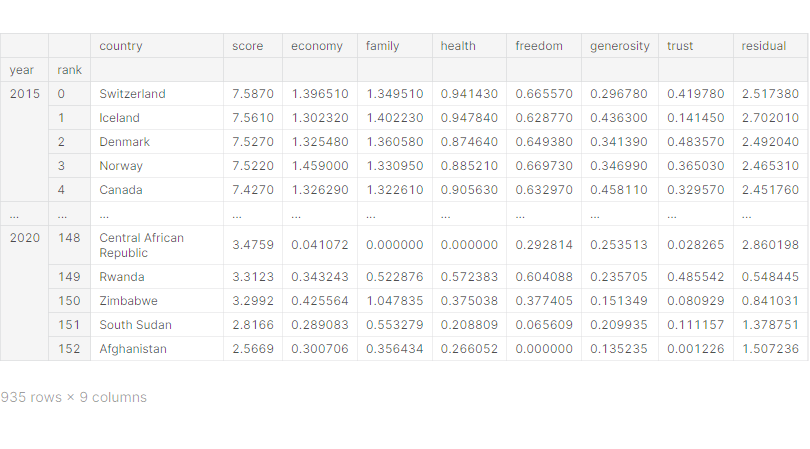
Task: Click Canada's score 7.4270
Action: [x=253, y=190]
